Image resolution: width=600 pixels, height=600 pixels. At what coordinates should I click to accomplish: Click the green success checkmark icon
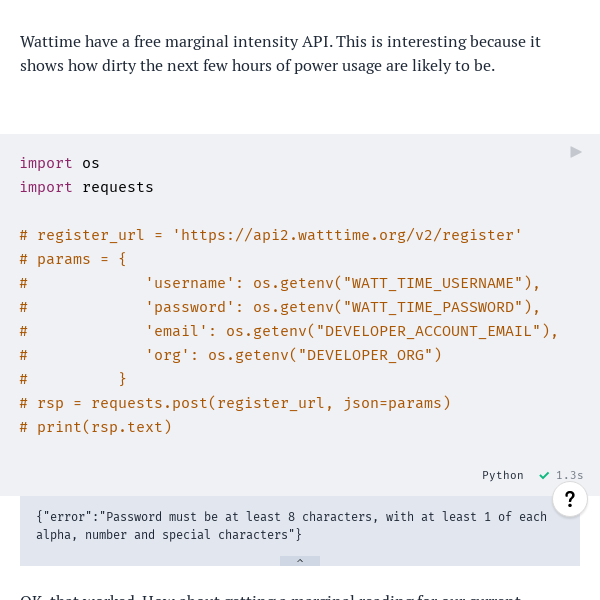click(544, 476)
